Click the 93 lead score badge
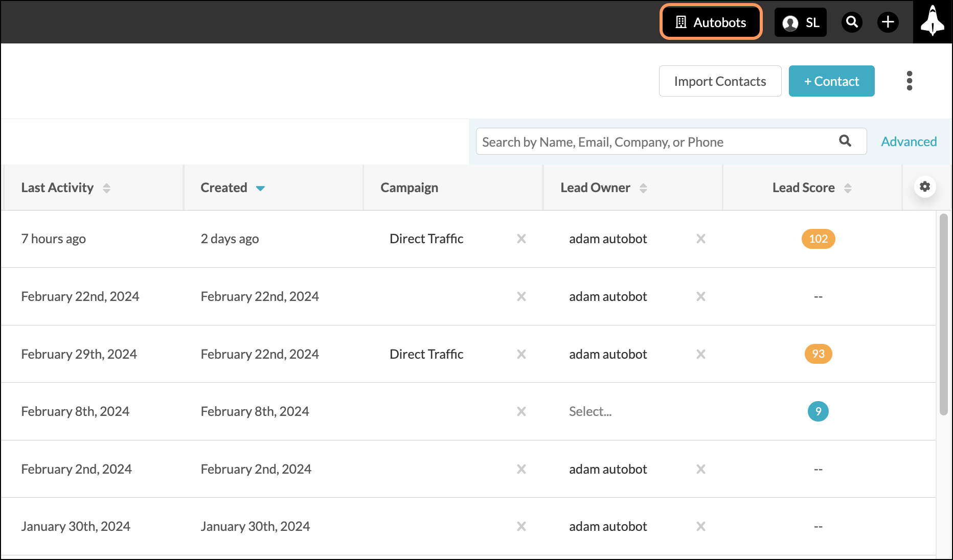The image size is (953, 560). point(818,354)
